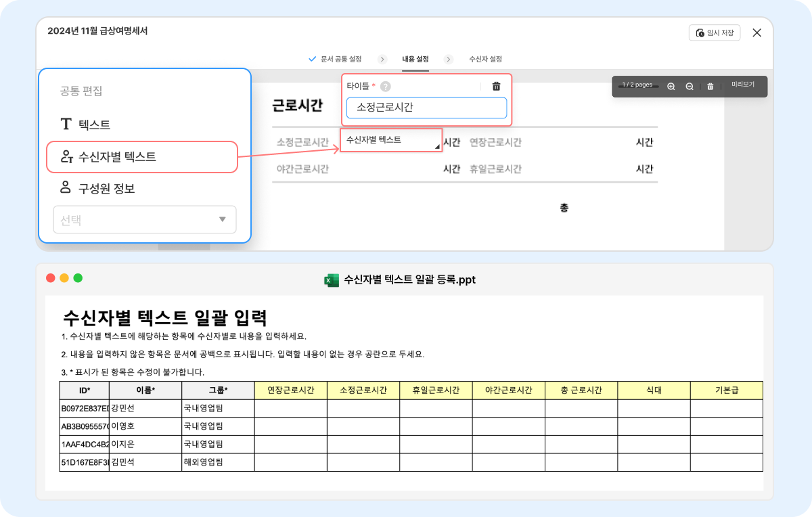Image resolution: width=812 pixels, height=517 pixels.
Task: Select the yellow 휴일근로시간 column header
Action: (x=436, y=390)
